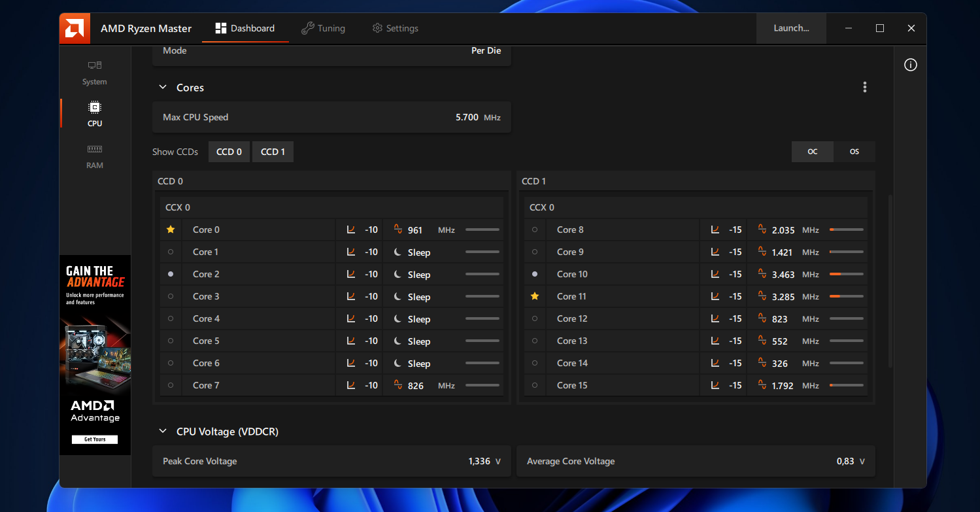This screenshot has width=980, height=512.
Task: Click the gold star on Core 0
Action: tap(171, 230)
